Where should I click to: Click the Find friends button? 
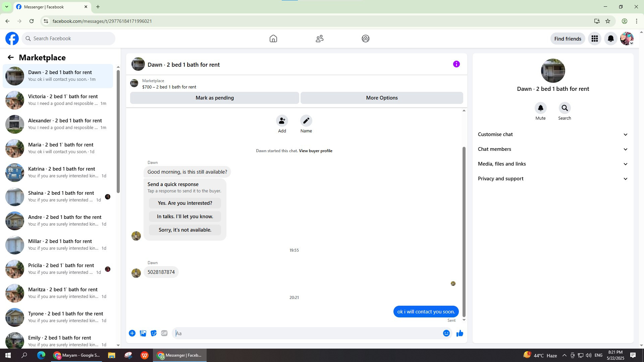[568, 39]
